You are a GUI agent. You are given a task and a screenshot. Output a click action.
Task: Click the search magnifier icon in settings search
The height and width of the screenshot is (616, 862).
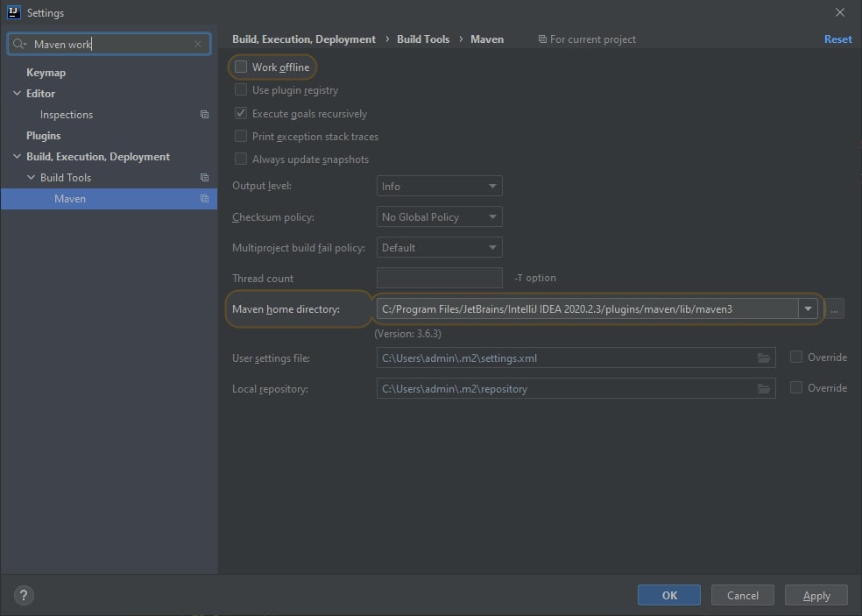tap(19, 44)
